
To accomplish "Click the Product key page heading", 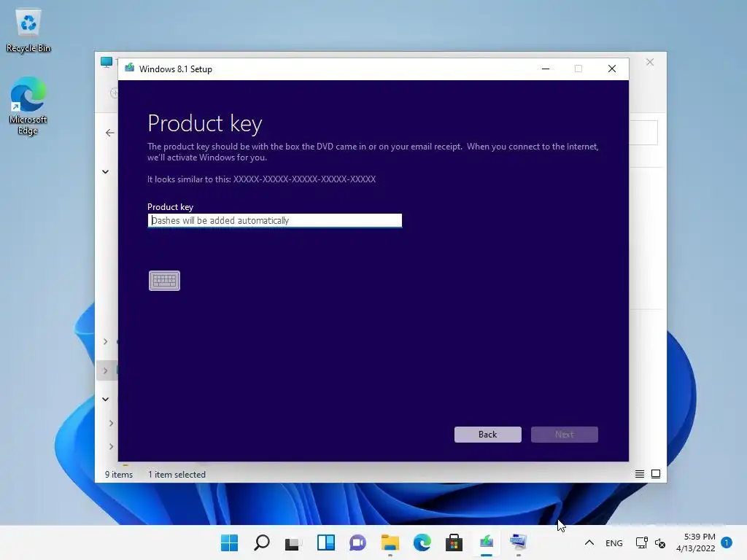I will [x=205, y=124].
